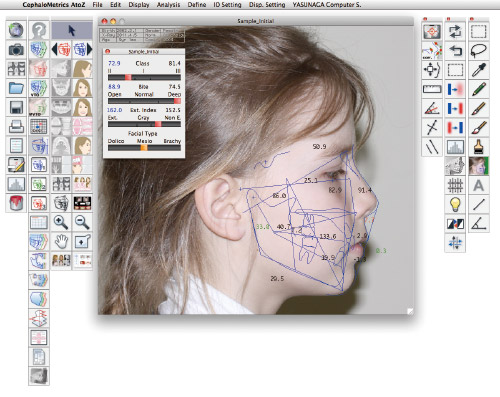Click the hash grid icon
This screenshot has width=500, height=397.
click(455, 185)
